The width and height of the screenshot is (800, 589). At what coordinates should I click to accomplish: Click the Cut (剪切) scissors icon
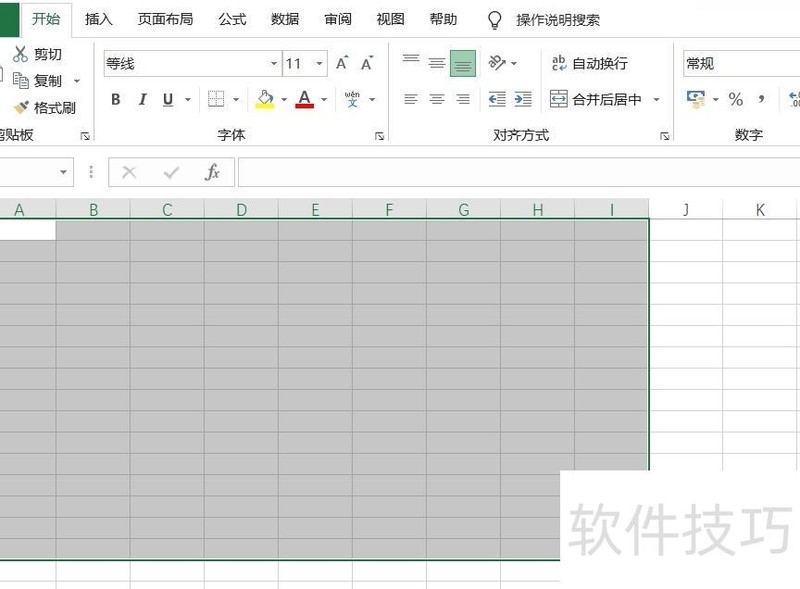[x=21, y=54]
